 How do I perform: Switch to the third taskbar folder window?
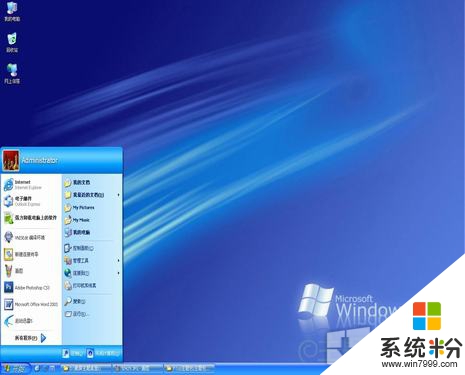(188, 368)
